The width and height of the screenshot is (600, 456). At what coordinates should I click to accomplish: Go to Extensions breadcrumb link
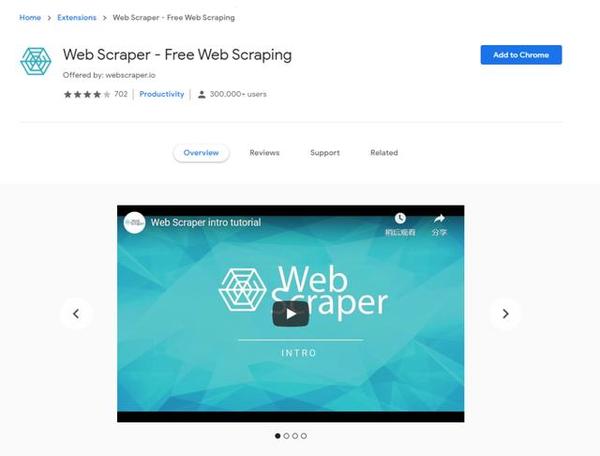point(77,18)
